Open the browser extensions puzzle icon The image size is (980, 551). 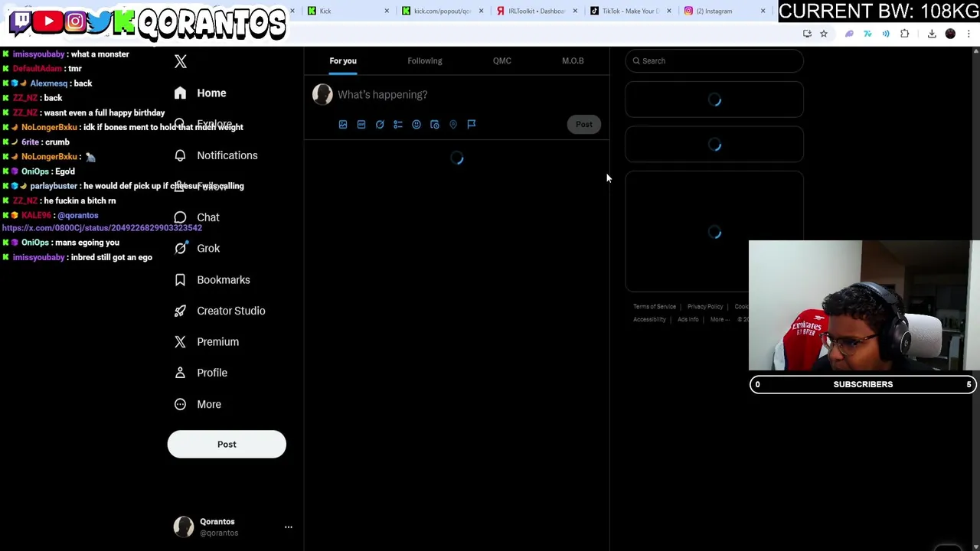(905, 34)
